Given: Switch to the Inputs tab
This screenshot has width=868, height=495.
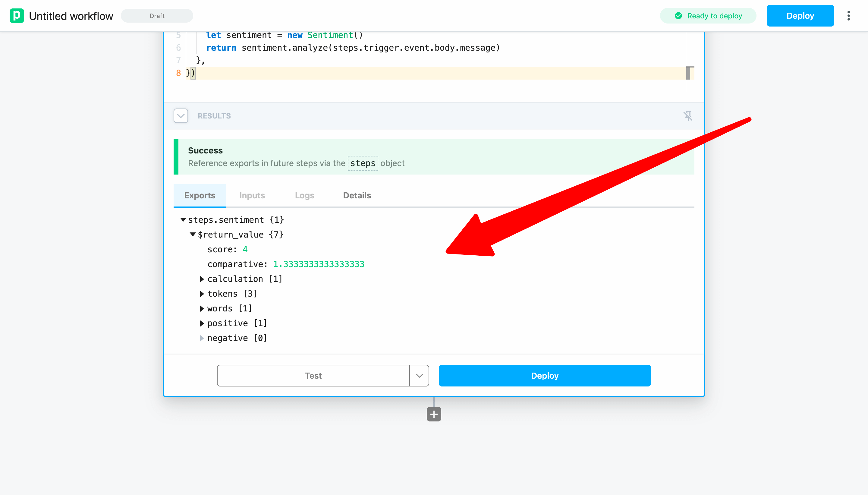Looking at the screenshot, I should [252, 195].
